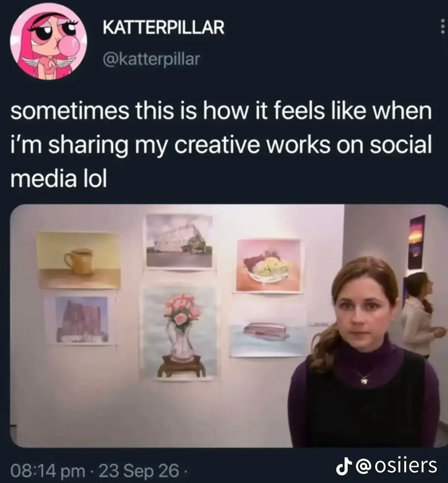This screenshot has width=448, height=483.
Task: Click the sunset painting on the far wall
Action: (x=417, y=242)
